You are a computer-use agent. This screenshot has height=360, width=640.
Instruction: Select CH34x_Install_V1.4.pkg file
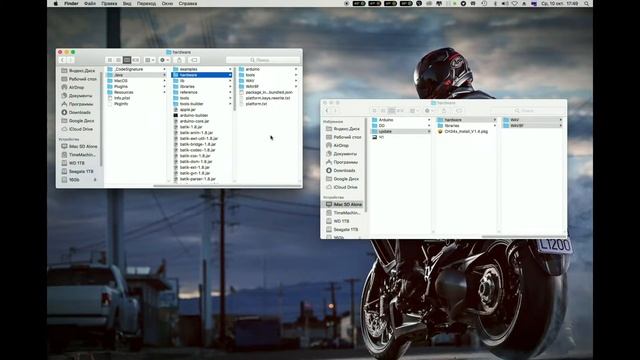(x=467, y=131)
